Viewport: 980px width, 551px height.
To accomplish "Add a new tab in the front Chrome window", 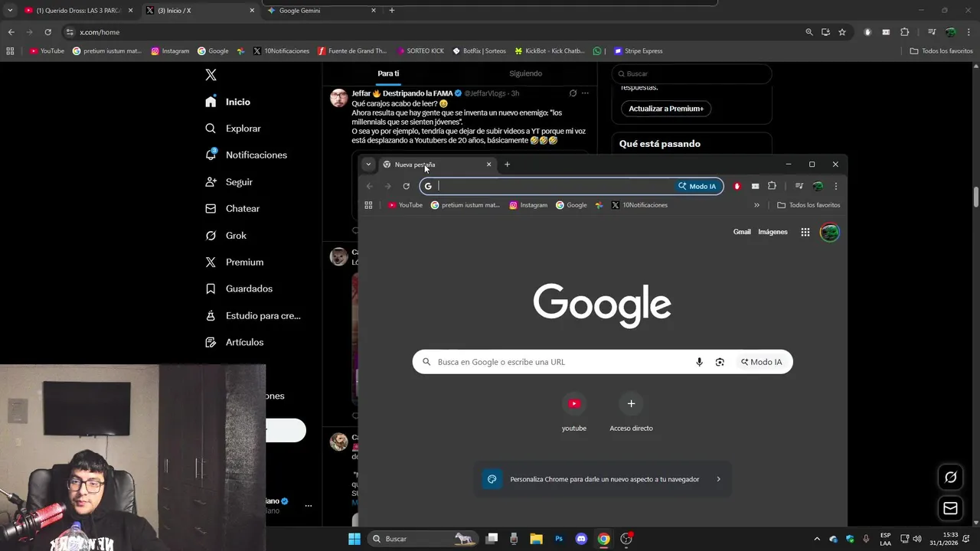I will click(x=507, y=165).
